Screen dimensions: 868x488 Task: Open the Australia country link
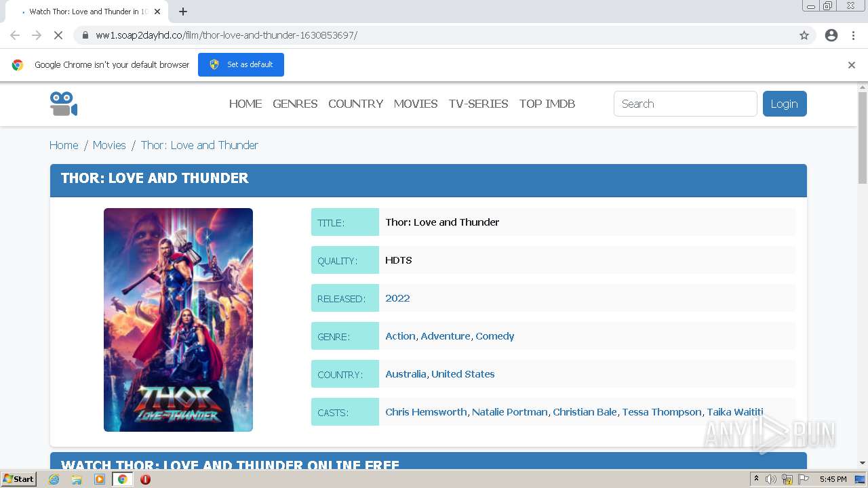[x=406, y=374]
